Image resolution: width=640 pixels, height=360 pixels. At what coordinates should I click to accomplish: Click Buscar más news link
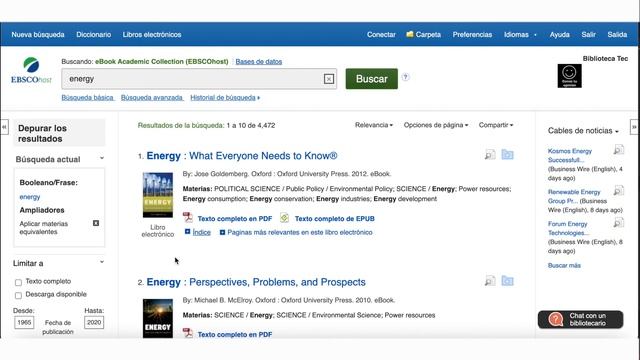tap(564, 265)
